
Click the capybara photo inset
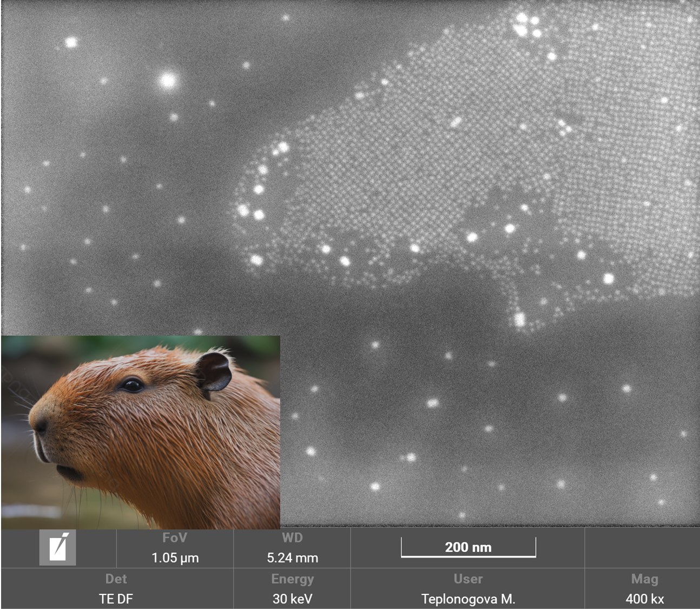pos(141,432)
